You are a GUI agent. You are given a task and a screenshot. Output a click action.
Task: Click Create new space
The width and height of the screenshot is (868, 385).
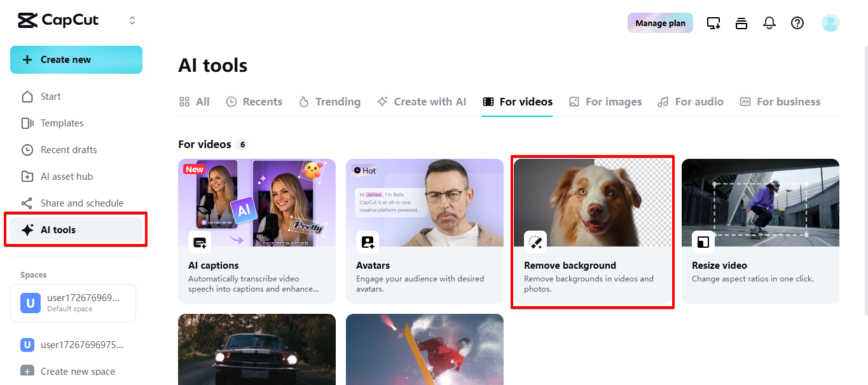click(78, 372)
